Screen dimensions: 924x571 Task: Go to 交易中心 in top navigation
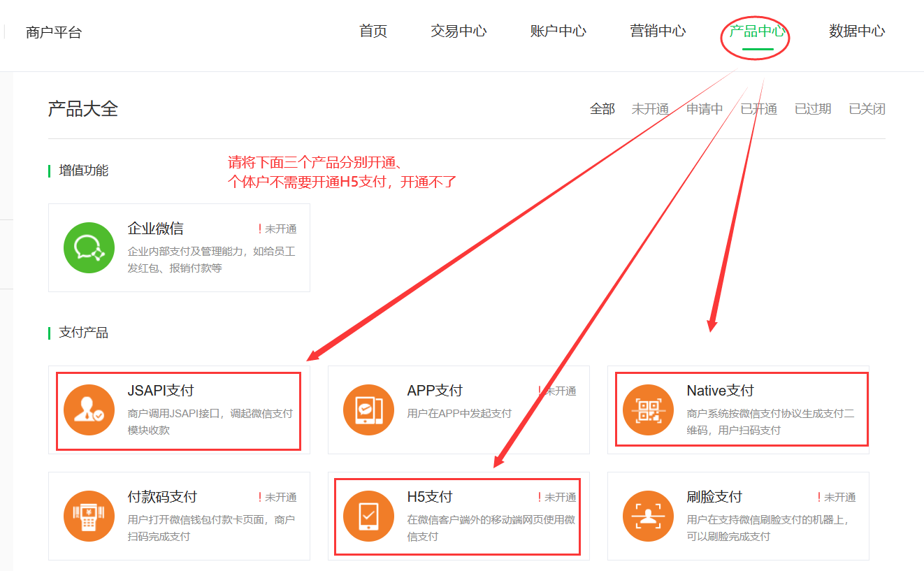click(459, 31)
